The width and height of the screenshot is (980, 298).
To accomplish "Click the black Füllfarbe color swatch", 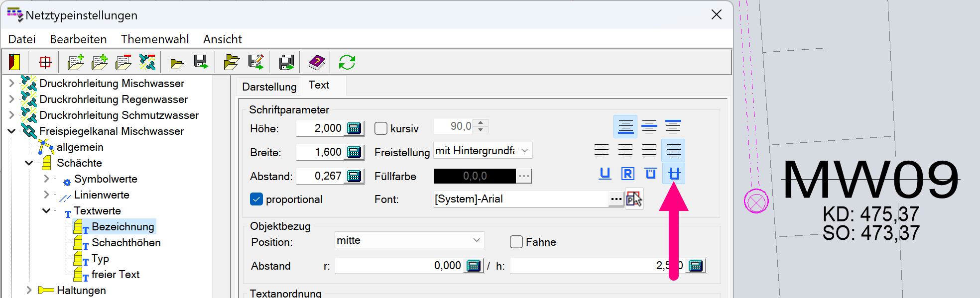I will click(x=475, y=176).
